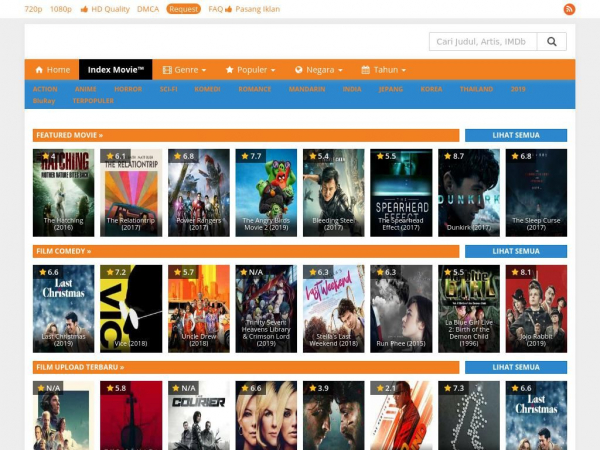This screenshot has width=600, height=450.
Task: Open La Blue Girl Live 2 poster
Action: pos(469,309)
